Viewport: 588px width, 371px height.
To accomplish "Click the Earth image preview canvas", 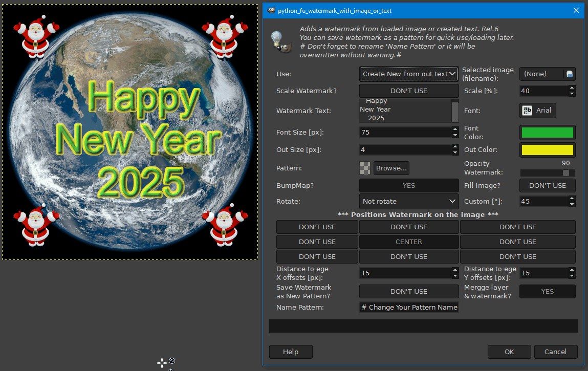I will [130, 132].
